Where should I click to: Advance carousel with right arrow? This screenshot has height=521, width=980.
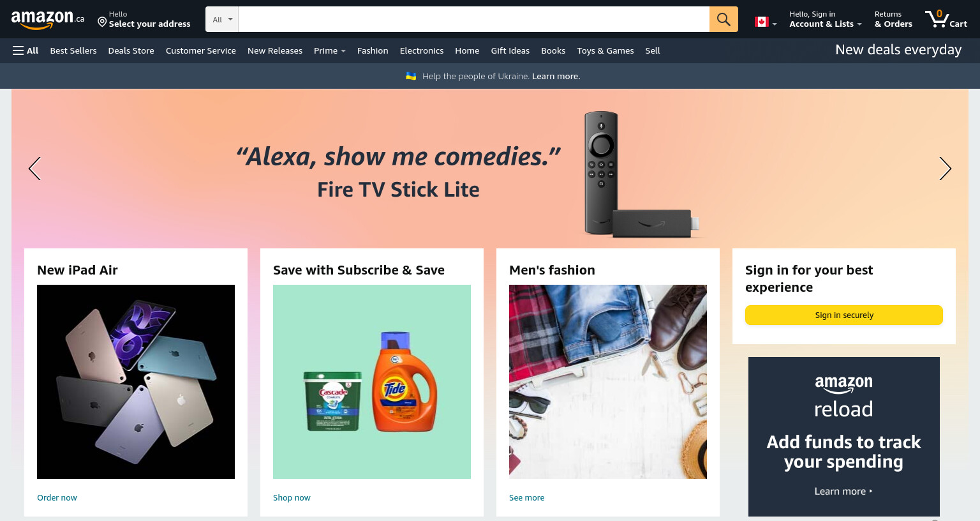pyautogui.click(x=945, y=169)
